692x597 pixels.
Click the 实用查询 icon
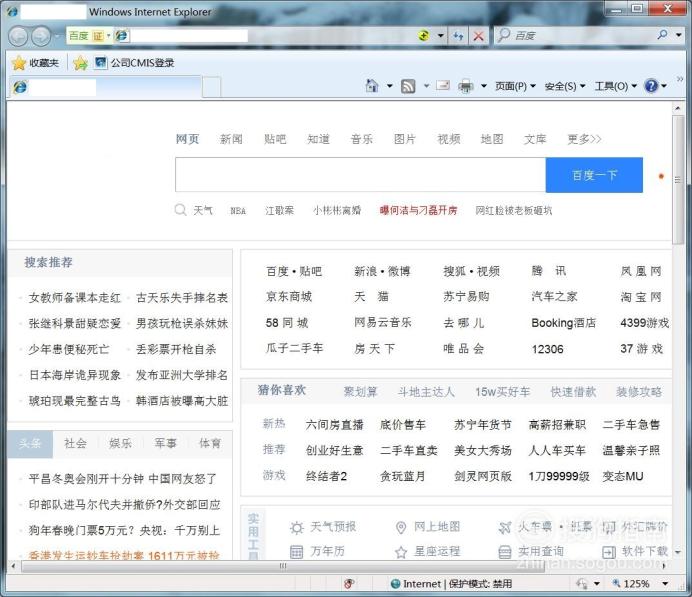[x=505, y=552]
